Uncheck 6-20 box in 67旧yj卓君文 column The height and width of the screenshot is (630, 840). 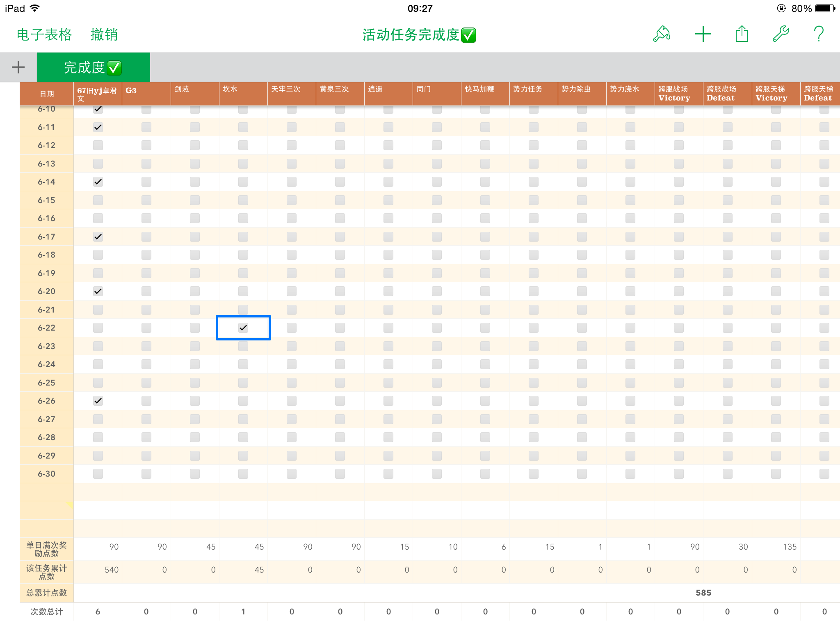[x=98, y=291]
